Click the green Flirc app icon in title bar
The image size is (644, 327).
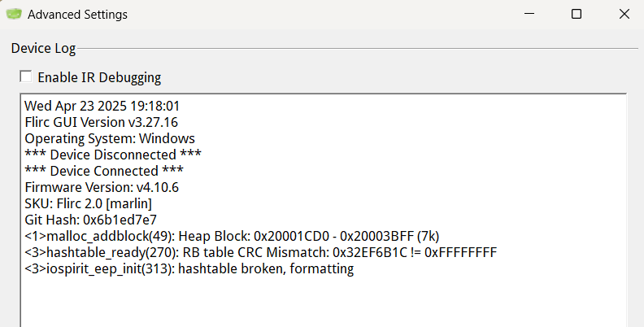(x=14, y=14)
